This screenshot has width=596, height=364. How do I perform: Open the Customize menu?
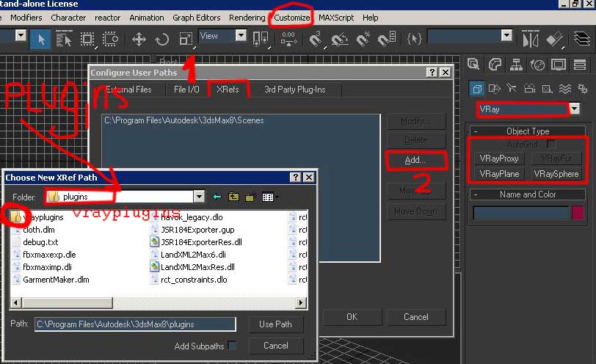(292, 18)
